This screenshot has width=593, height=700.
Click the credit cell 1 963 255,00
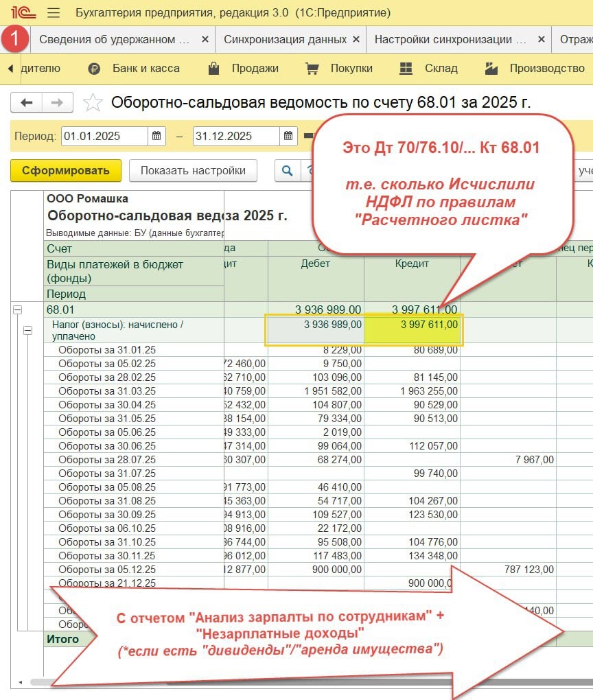pyautogui.click(x=412, y=391)
